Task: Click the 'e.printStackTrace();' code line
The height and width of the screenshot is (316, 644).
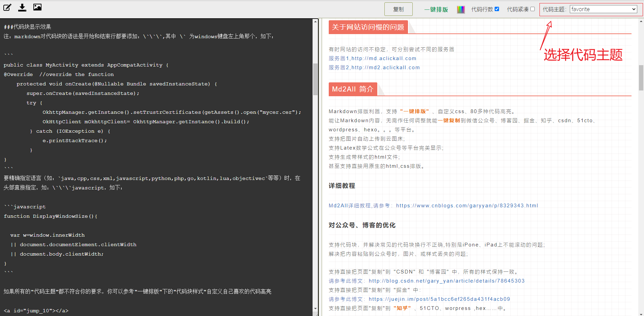Action: [x=75, y=140]
